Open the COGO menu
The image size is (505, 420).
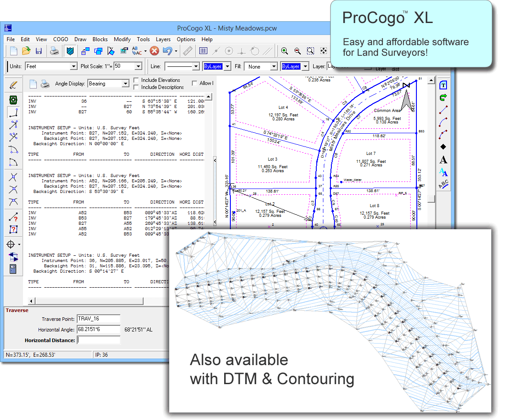(60, 39)
